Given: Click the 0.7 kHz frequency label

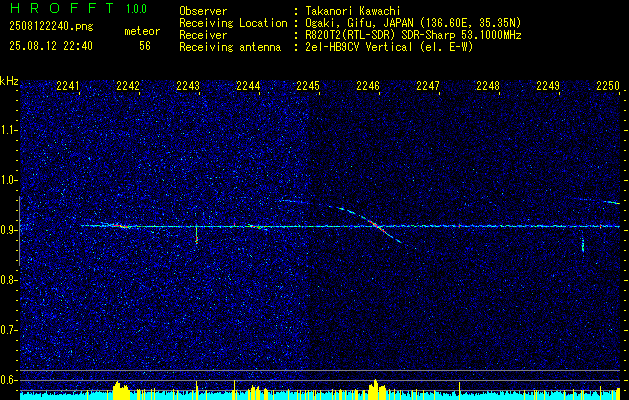Looking at the screenshot, I should (8, 330).
